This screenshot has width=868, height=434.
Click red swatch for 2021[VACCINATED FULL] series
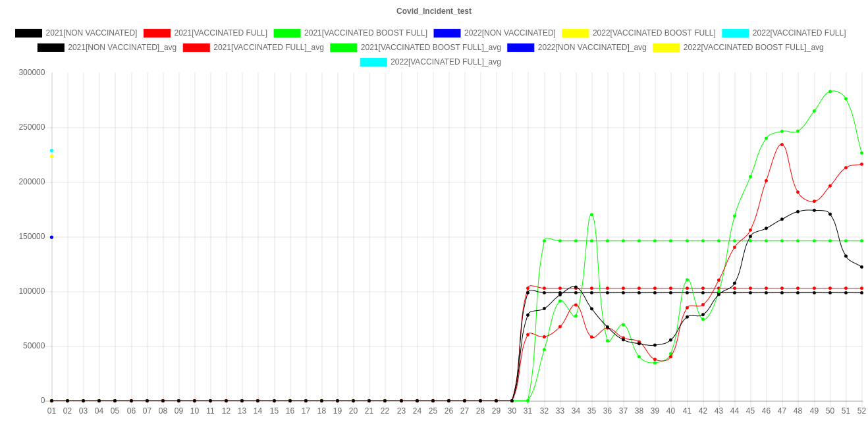(156, 33)
